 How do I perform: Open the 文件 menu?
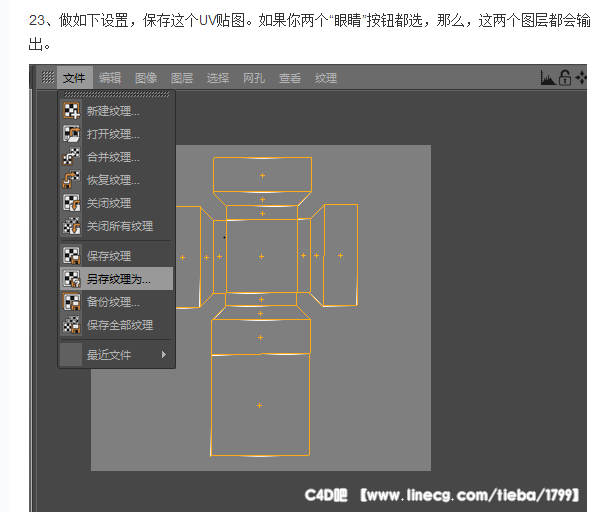pos(74,78)
